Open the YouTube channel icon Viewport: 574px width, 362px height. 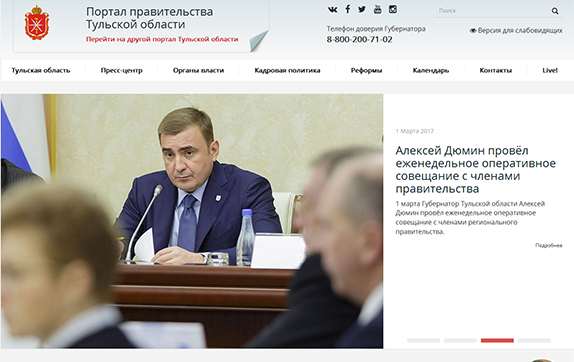click(x=377, y=10)
